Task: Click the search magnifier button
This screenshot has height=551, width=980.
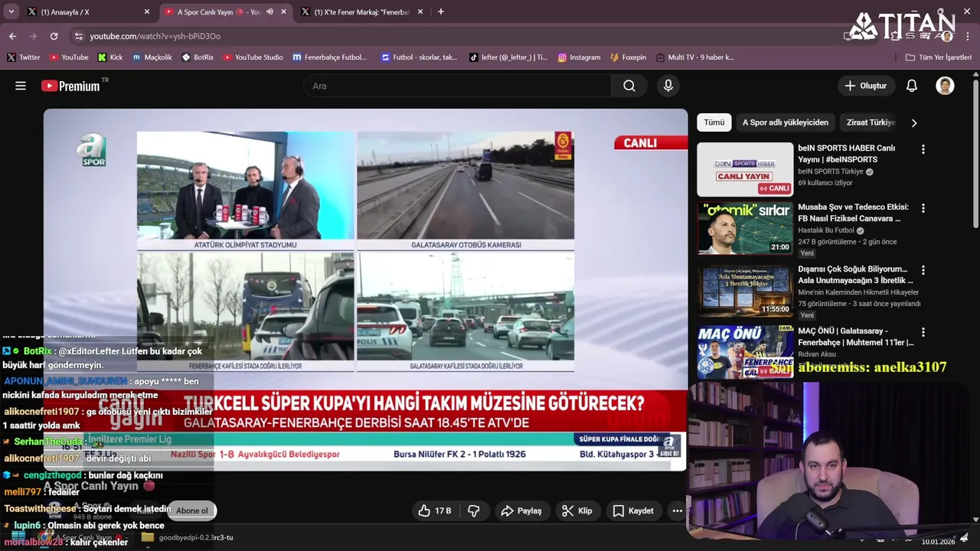Action: click(629, 86)
